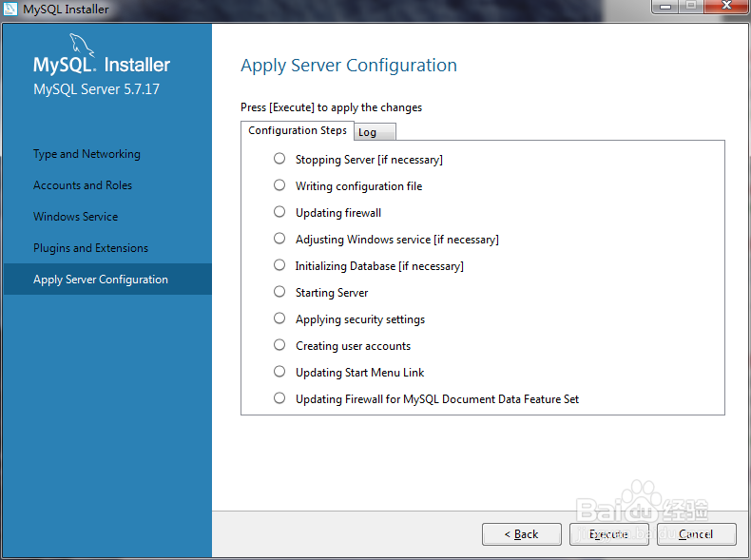
Task: Select the Updating firewall step indicator
Action: coord(279,212)
